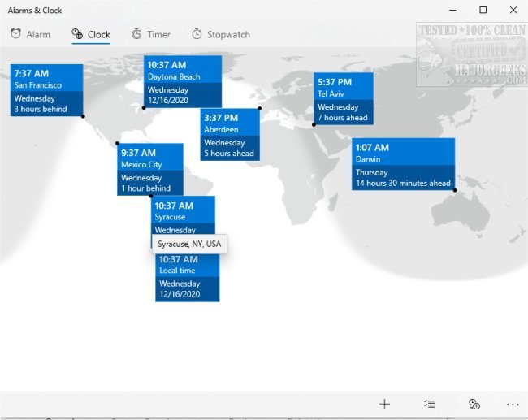Select the Aberdeen clock card
This screenshot has height=420, width=528.
pyautogui.click(x=230, y=134)
